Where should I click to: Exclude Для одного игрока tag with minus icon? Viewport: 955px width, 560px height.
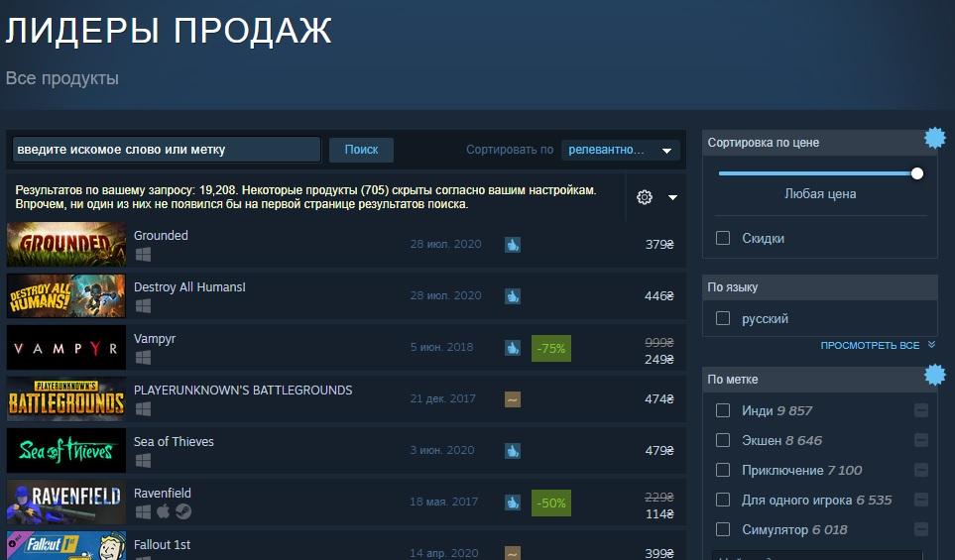921,501
